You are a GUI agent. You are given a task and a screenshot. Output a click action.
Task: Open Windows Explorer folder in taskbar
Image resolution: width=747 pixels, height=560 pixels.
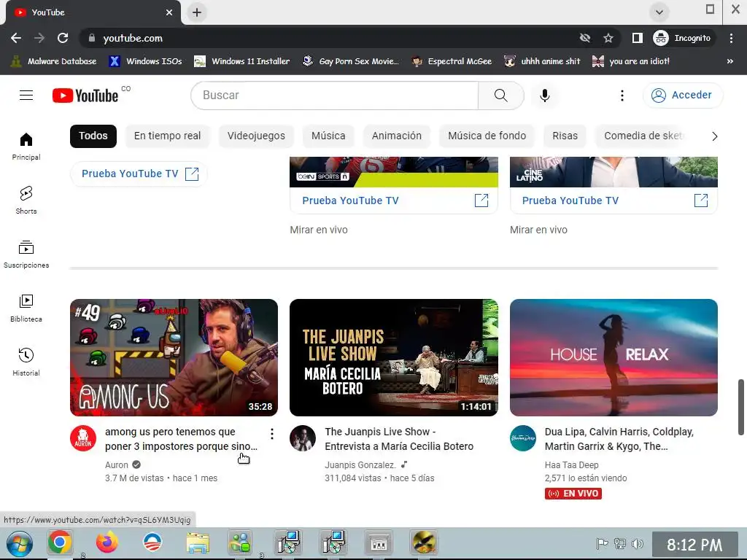(198, 542)
